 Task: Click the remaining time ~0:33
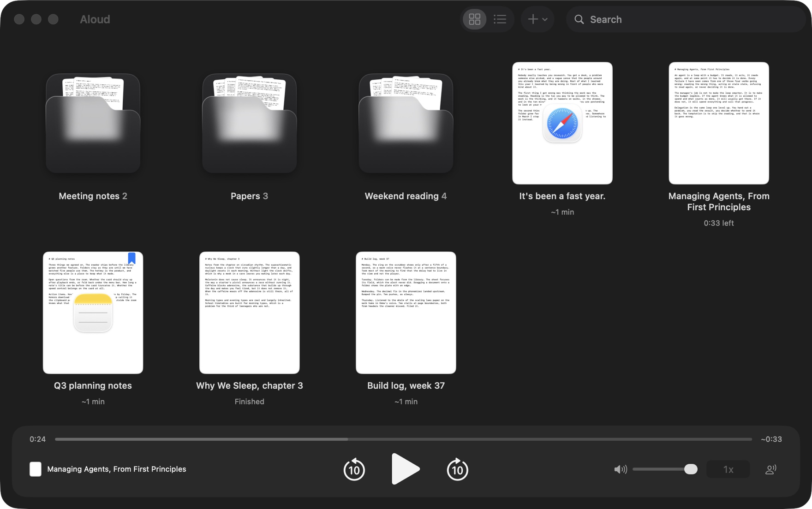coord(771,439)
